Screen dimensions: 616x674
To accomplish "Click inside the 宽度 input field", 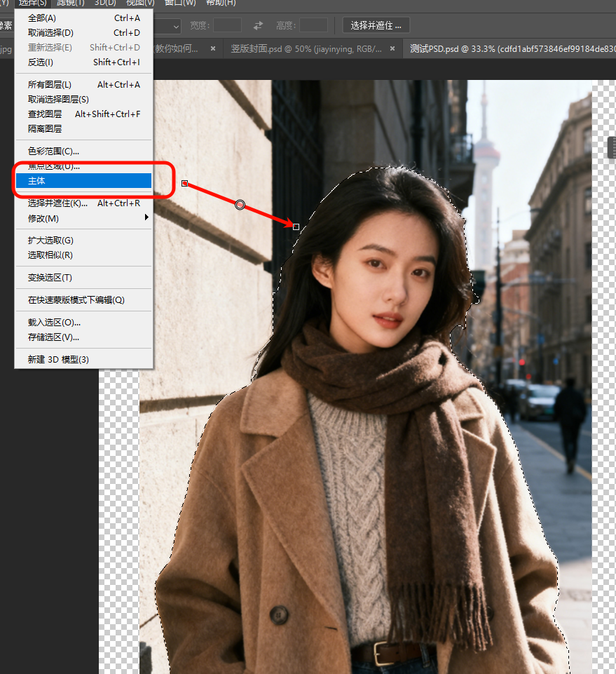I will (228, 25).
